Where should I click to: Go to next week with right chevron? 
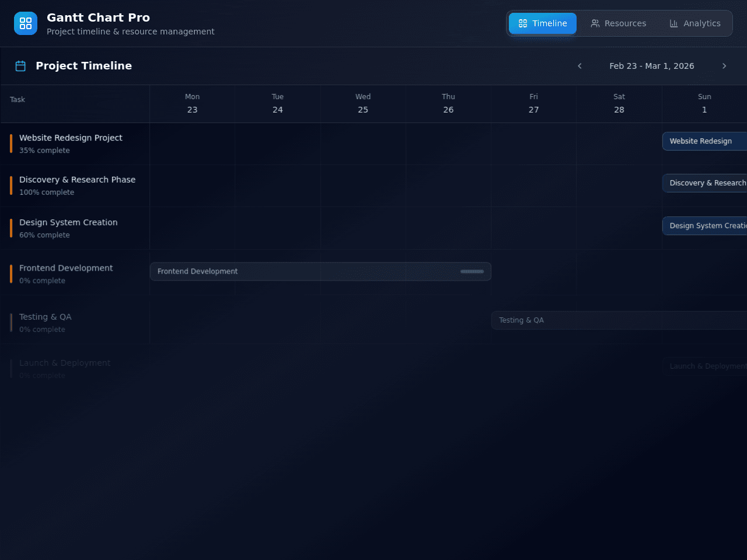[724, 66]
